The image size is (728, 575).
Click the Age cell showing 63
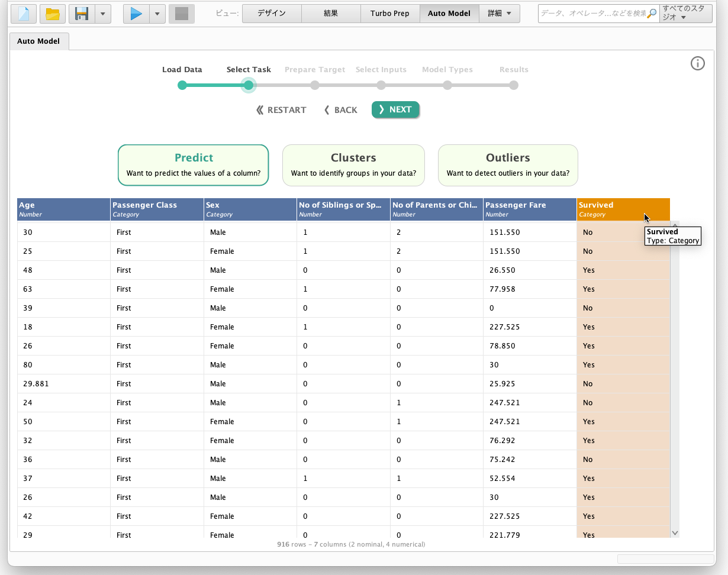63,289
